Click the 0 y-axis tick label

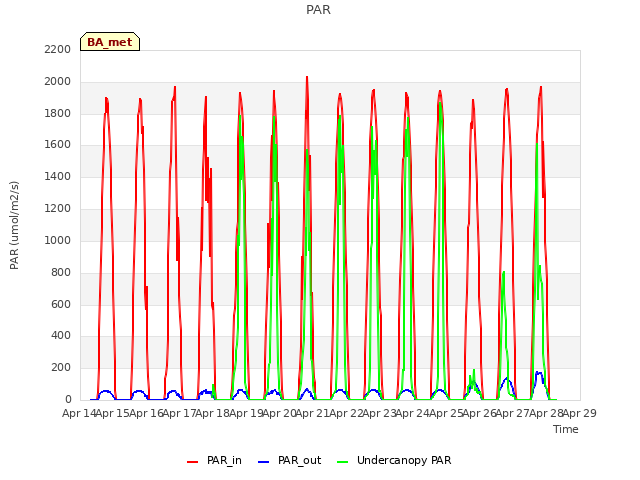point(68,400)
